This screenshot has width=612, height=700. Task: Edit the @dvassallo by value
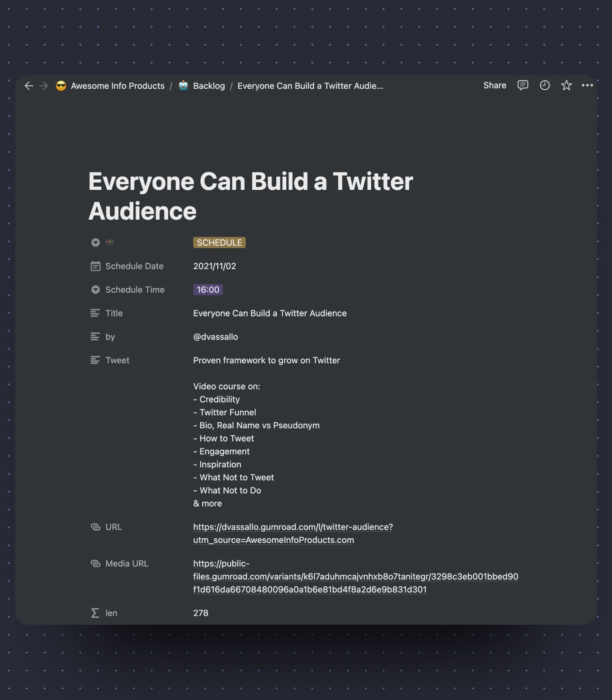point(216,337)
